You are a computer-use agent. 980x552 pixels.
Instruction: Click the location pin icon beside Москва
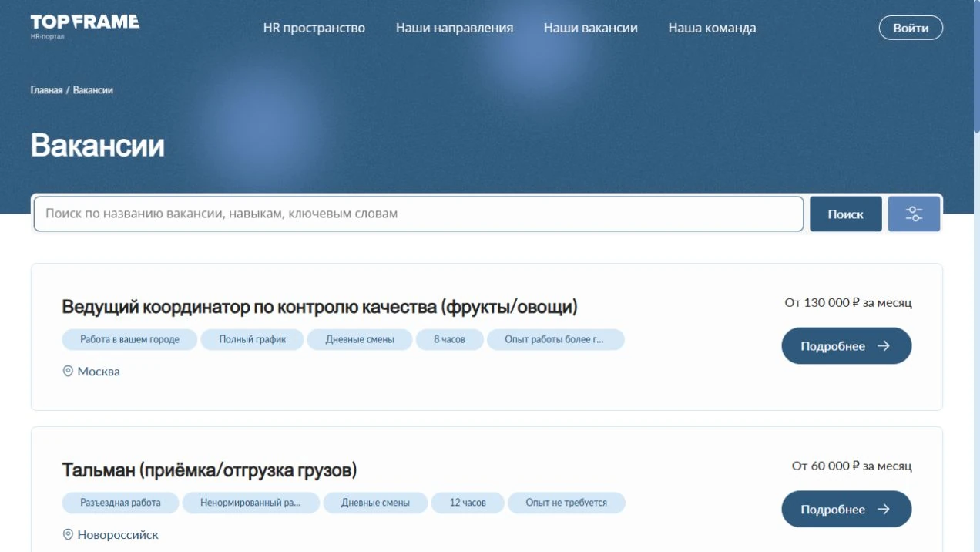click(68, 371)
